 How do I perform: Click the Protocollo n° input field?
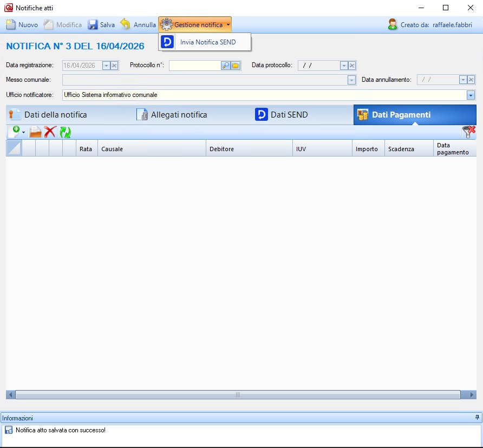tap(195, 66)
